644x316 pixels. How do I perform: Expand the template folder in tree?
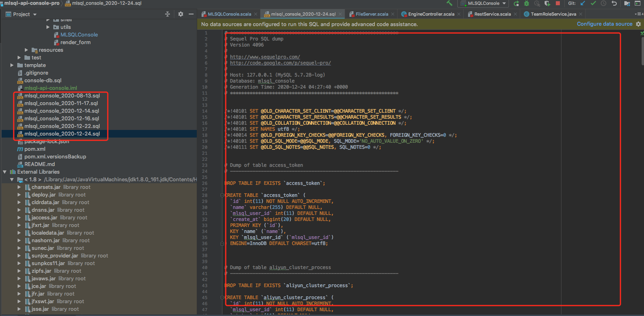(12, 65)
